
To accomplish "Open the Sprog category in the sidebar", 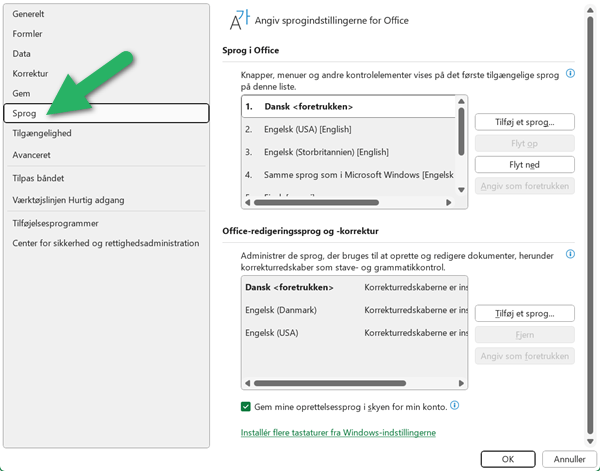I will 105,113.
